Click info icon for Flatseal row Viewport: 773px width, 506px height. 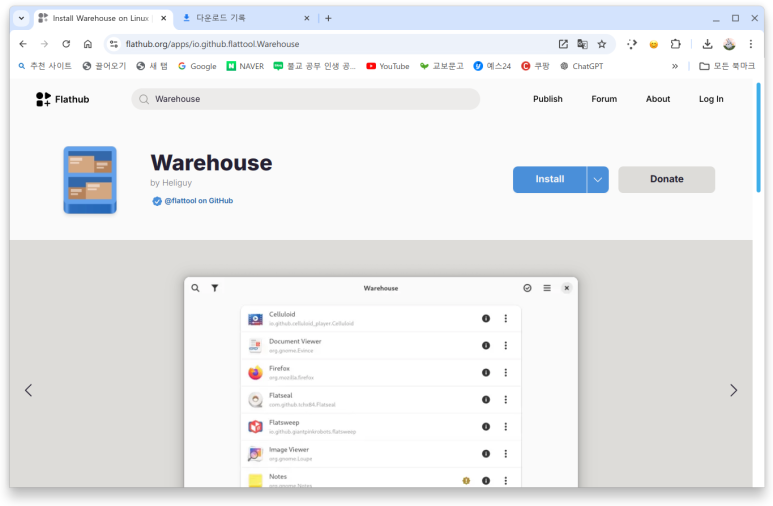click(486, 399)
